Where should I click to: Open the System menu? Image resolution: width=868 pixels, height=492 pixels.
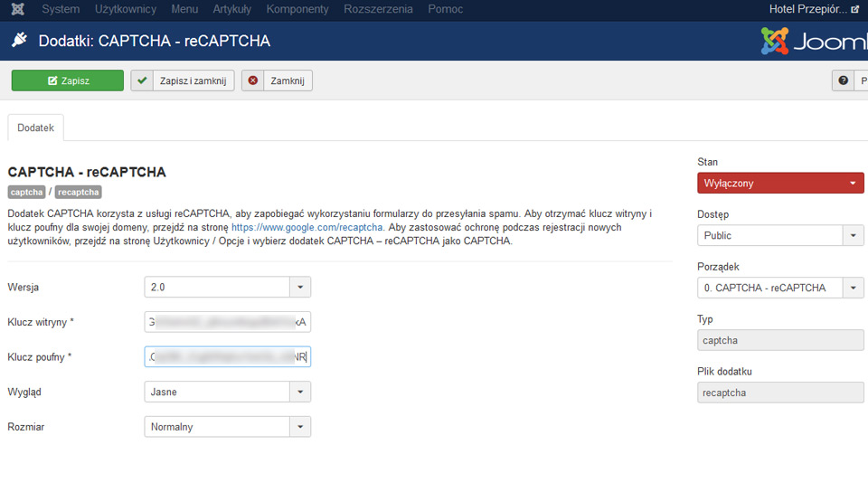point(61,9)
